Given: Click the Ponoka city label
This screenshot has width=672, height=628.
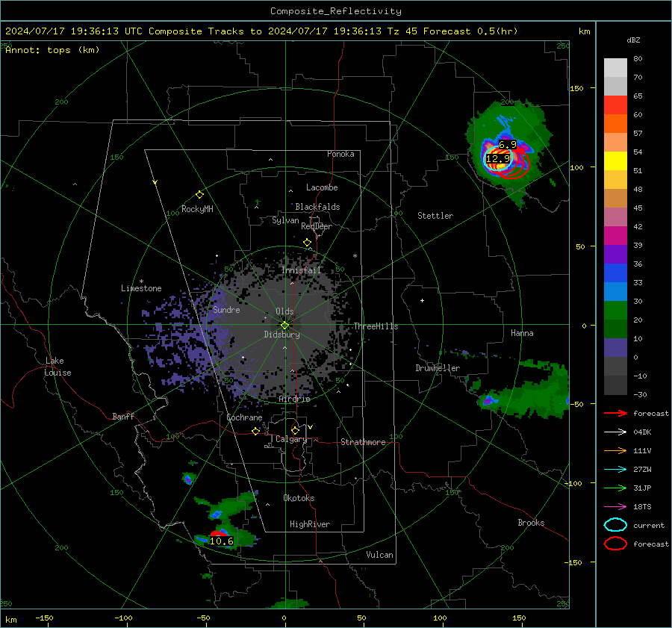Looking at the screenshot, I should (340, 154).
